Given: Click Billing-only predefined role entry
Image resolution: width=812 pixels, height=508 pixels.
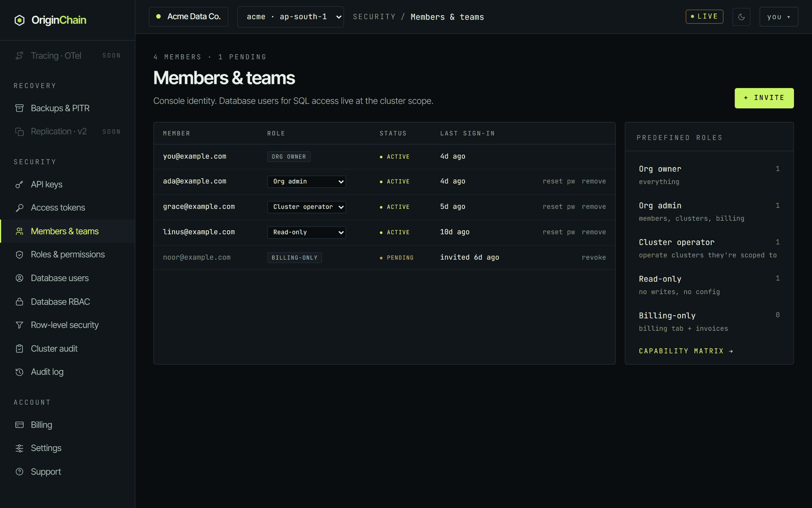Looking at the screenshot, I should [x=709, y=322].
